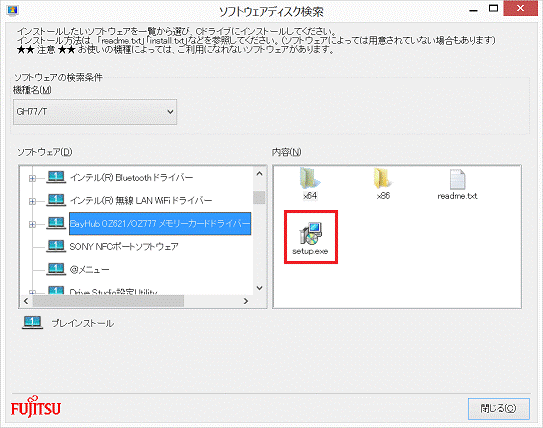Click the プレインストール legend text
Screen dimensions: 543x428
tap(82, 323)
